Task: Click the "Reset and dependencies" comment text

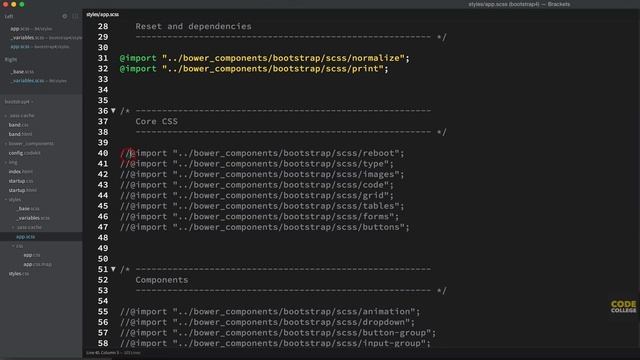Action: pos(193,26)
